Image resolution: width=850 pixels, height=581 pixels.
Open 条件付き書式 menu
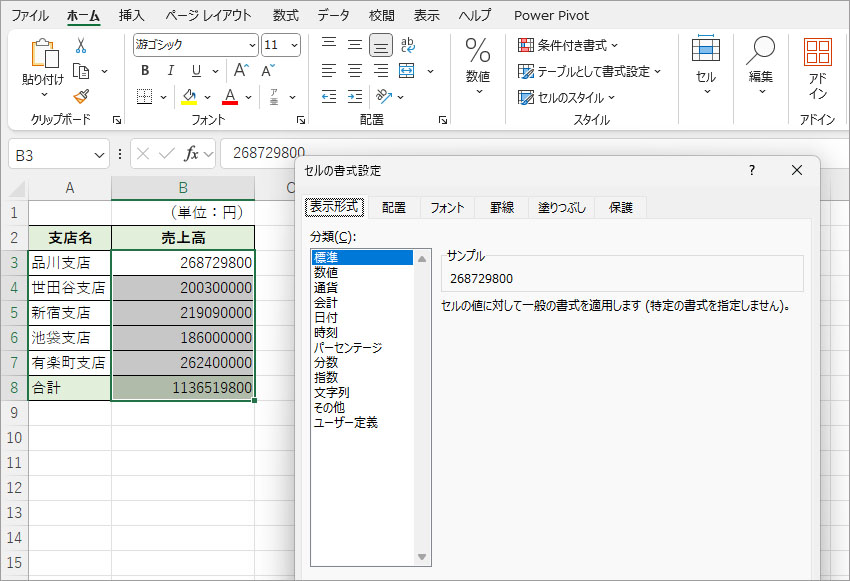568,46
